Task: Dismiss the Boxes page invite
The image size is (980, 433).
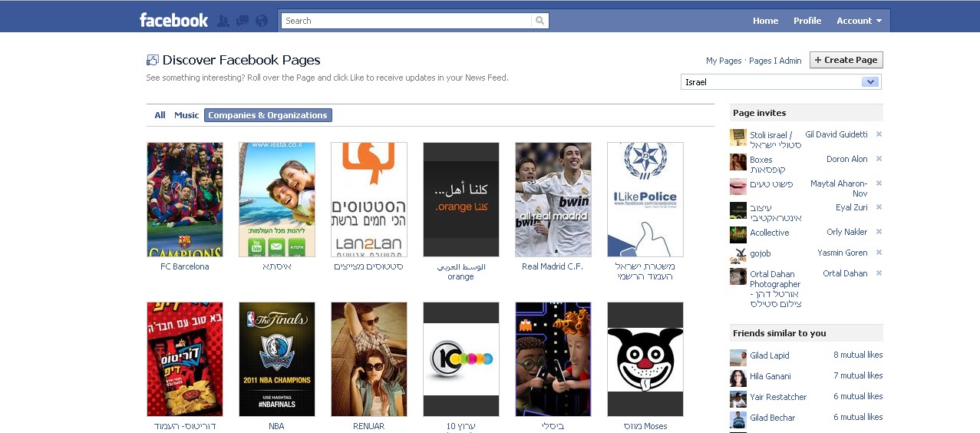Action: click(x=879, y=159)
